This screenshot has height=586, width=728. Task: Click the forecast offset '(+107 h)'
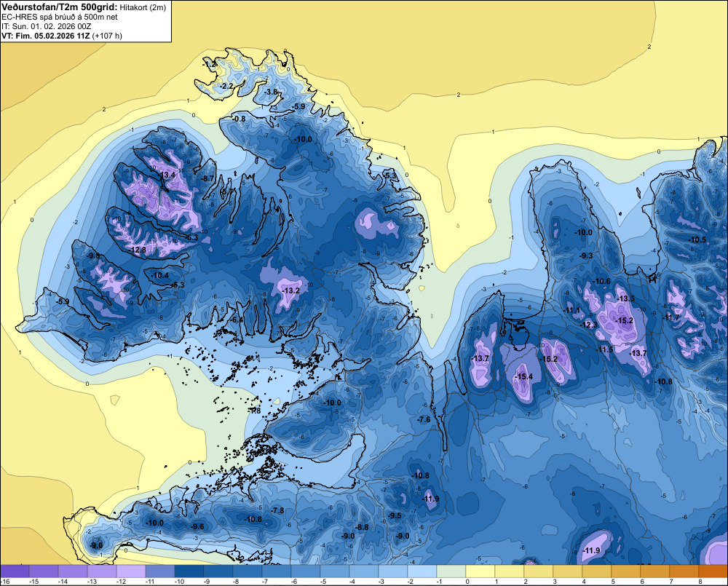click(107, 36)
